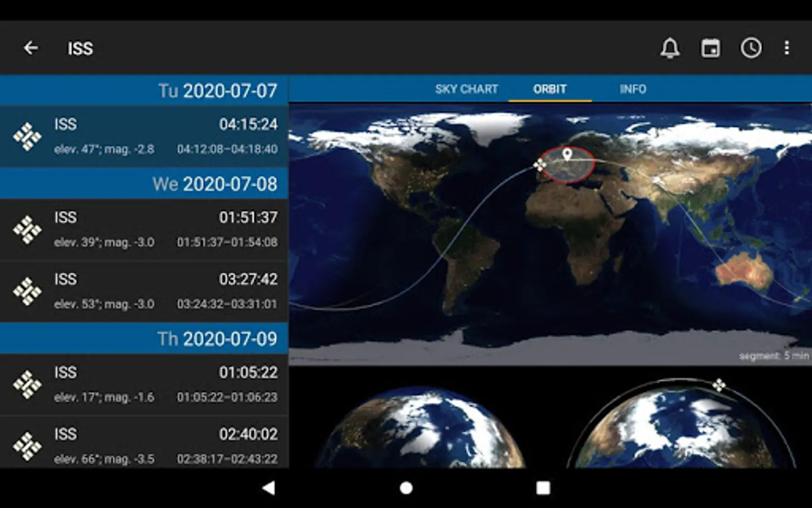Click ISS marker on right globe view
Image resolution: width=812 pixels, height=508 pixels.
719,385
